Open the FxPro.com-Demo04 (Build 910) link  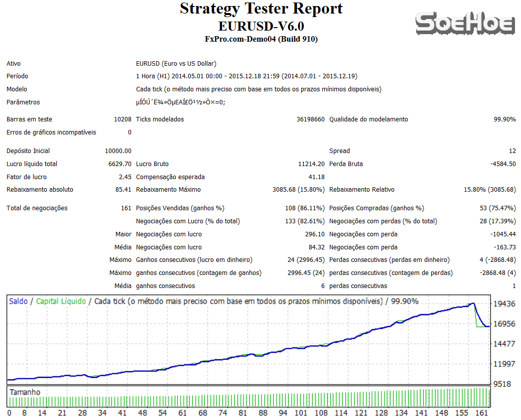tap(260, 39)
